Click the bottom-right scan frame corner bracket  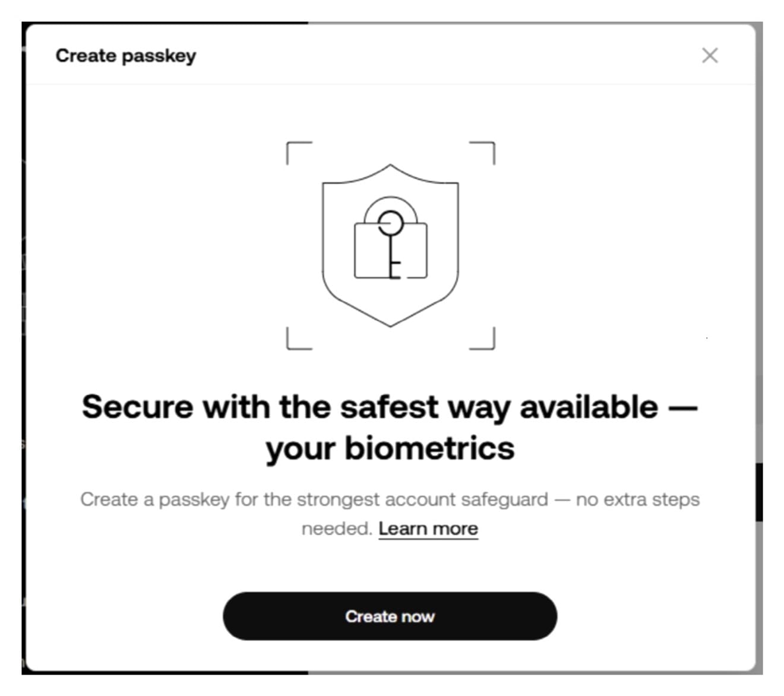pyautogui.click(x=482, y=338)
